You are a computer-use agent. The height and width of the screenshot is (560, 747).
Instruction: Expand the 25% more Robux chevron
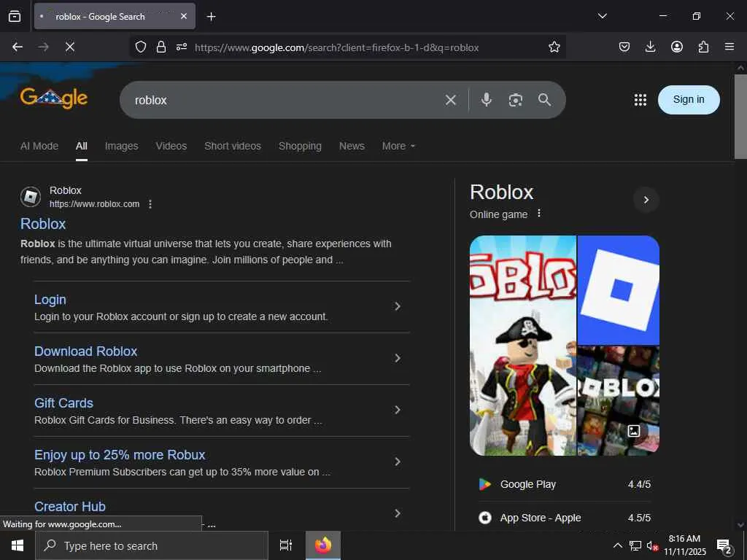point(398,462)
